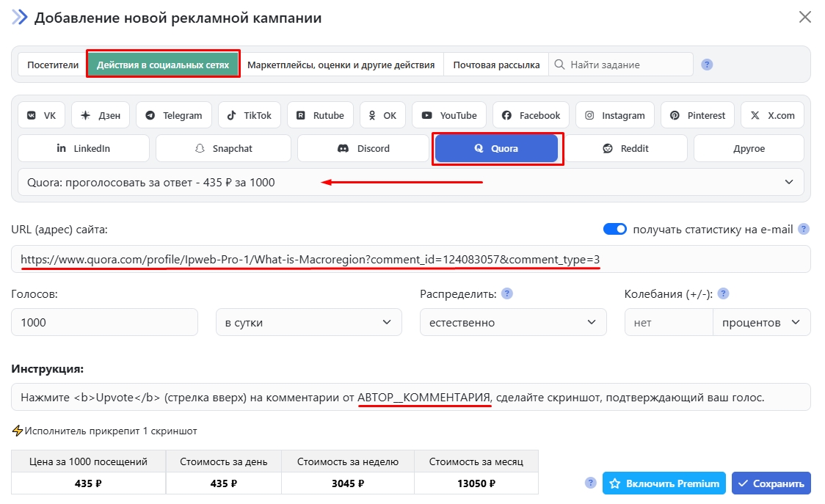Select the TikTok platform button
The image size is (825, 504).
[249, 115]
